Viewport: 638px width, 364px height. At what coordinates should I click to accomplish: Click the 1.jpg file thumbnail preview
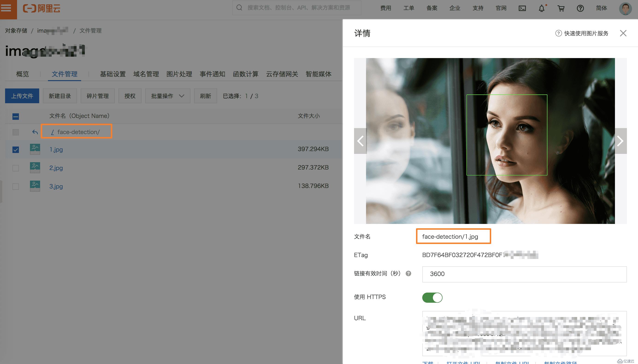pyautogui.click(x=35, y=149)
